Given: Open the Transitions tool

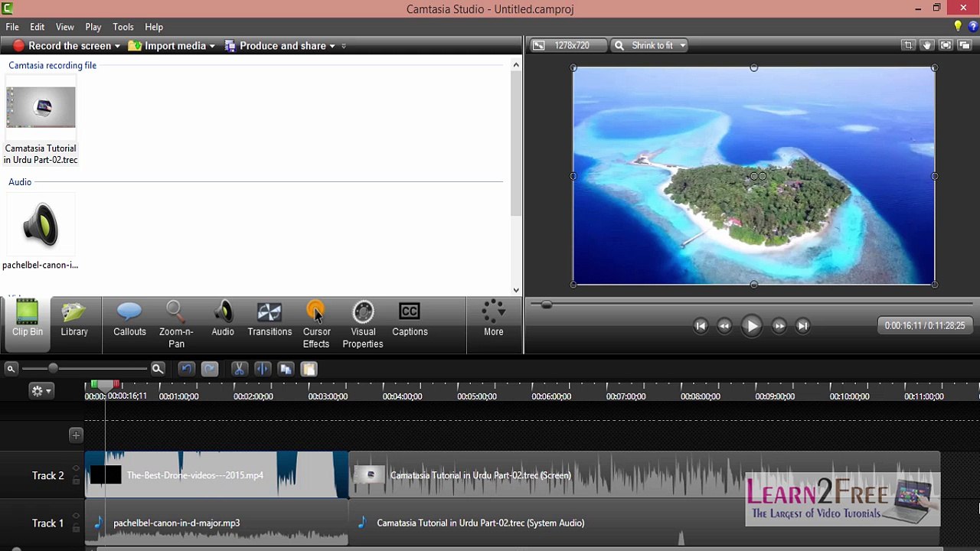Looking at the screenshot, I should pyautogui.click(x=269, y=319).
